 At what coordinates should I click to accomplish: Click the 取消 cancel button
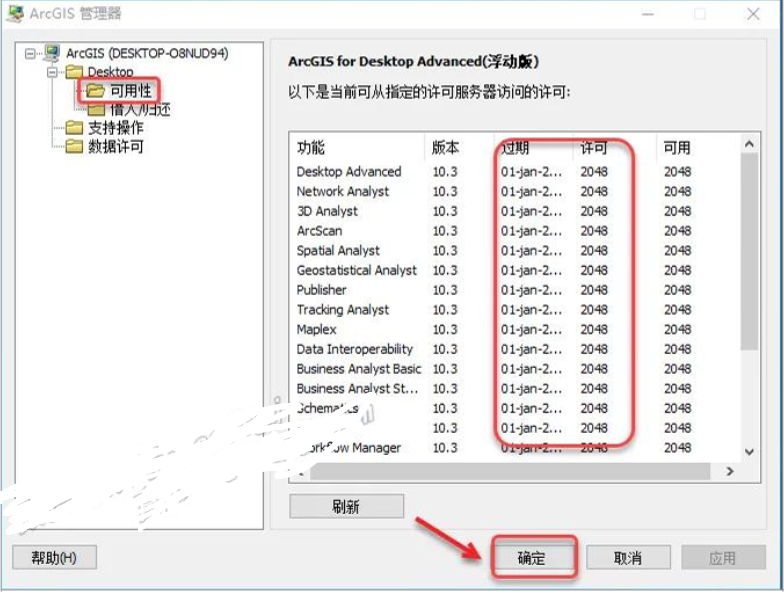pyautogui.click(x=628, y=558)
